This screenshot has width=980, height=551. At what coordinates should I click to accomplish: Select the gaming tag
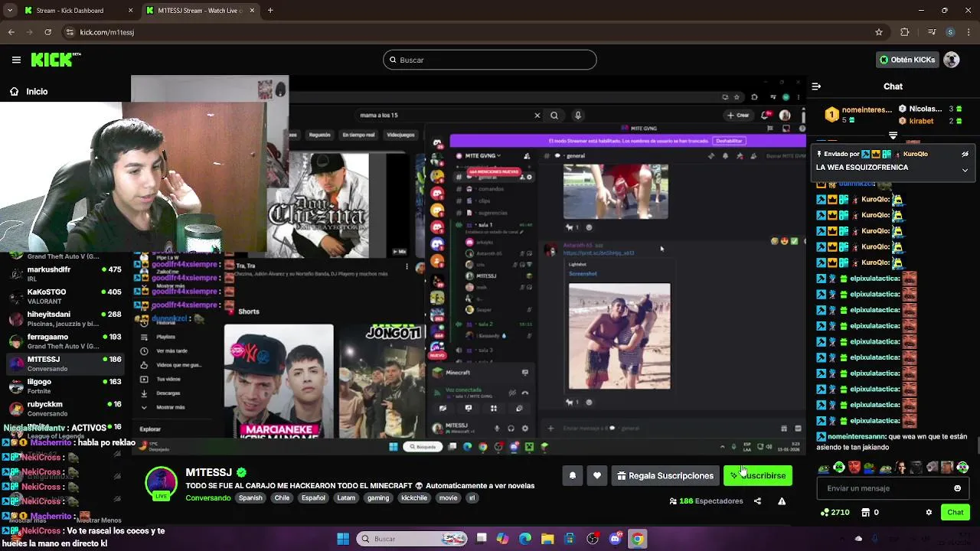[378, 497]
